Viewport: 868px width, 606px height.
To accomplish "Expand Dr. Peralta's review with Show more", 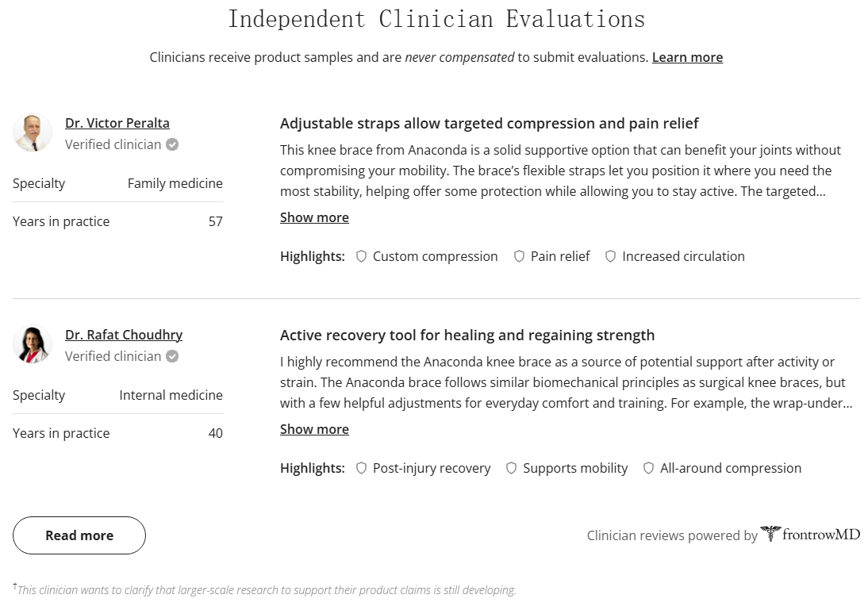I will (x=314, y=217).
